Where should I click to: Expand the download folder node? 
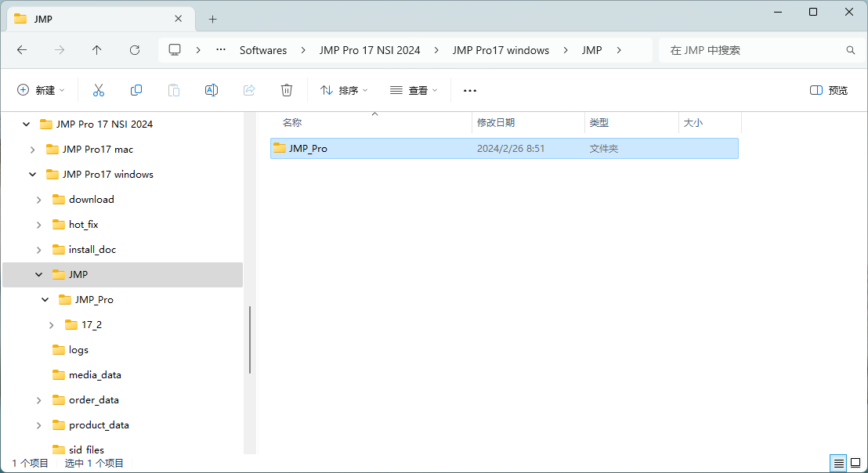pos(38,200)
